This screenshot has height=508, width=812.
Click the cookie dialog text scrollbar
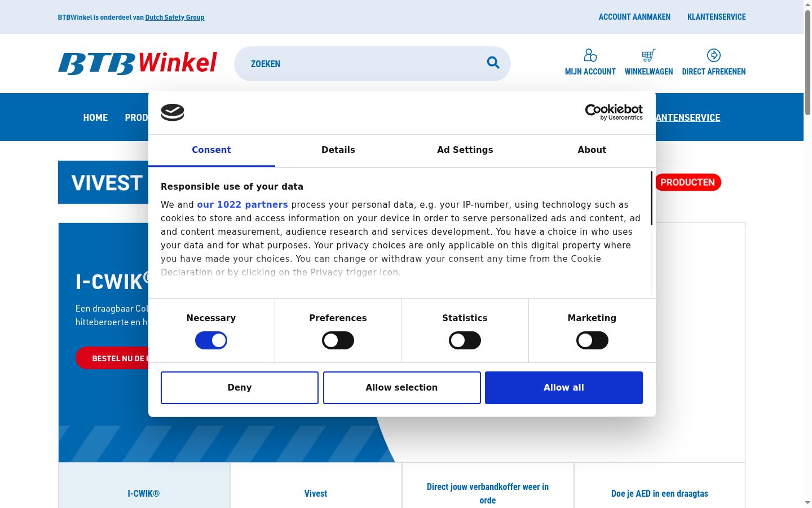652,199
